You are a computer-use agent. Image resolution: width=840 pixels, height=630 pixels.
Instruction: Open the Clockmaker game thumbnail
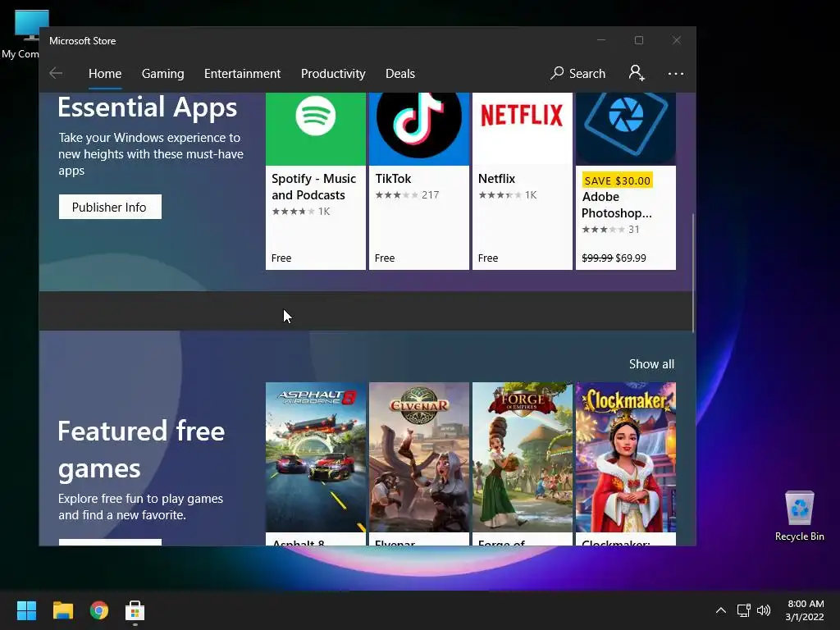pos(626,457)
